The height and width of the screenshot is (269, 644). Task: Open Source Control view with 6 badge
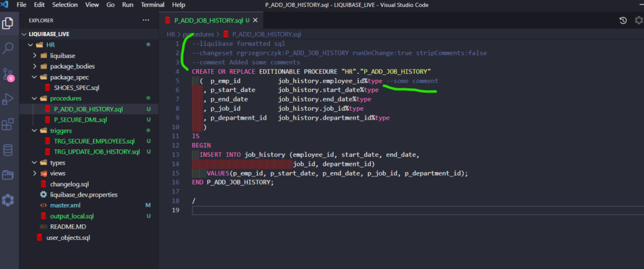8,74
